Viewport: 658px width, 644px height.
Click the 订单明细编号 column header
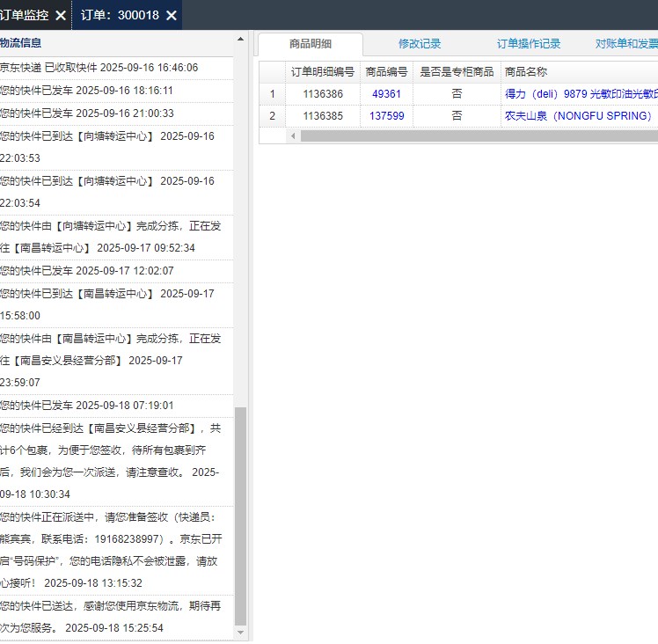(322, 71)
